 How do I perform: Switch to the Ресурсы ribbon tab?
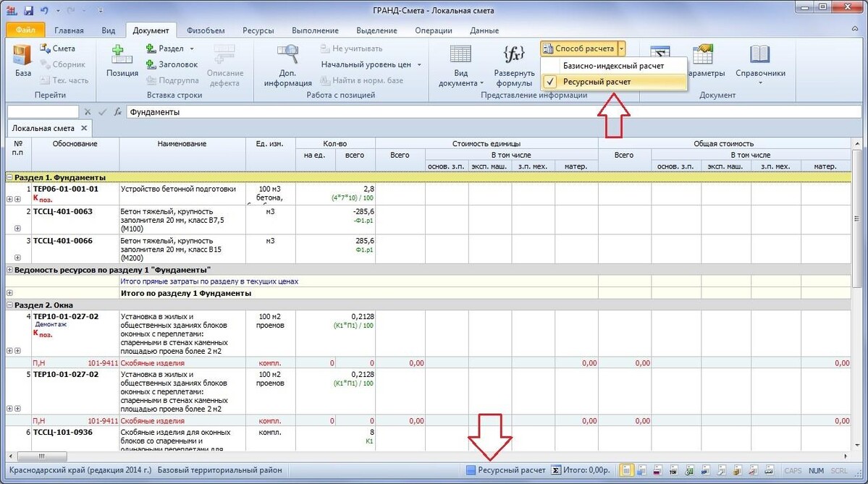pyautogui.click(x=258, y=30)
